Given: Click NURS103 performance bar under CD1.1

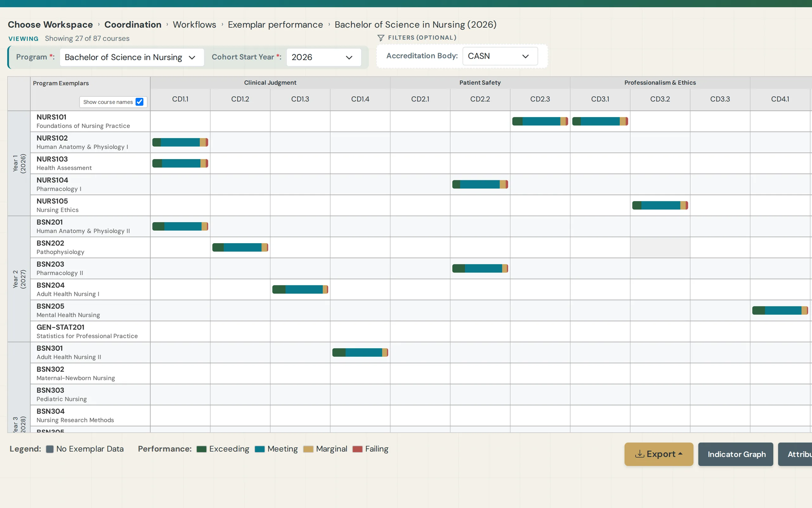Looking at the screenshot, I should (180, 163).
